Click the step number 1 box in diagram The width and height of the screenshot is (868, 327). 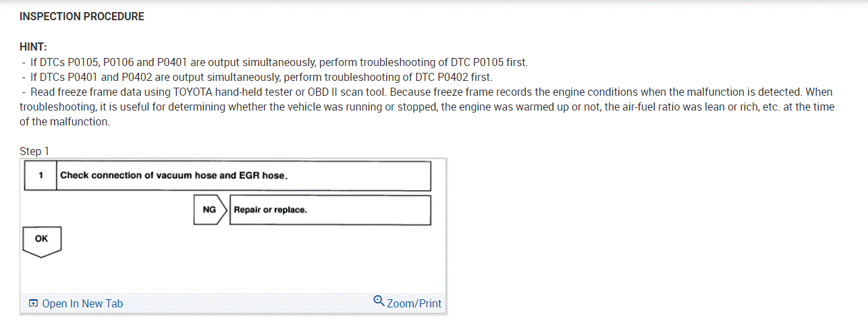click(x=40, y=175)
